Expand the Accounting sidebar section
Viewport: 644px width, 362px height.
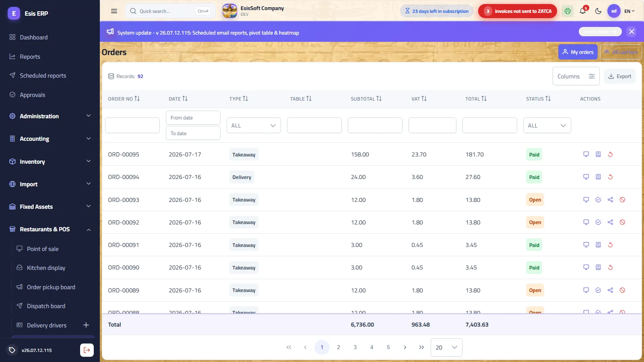tap(50, 139)
